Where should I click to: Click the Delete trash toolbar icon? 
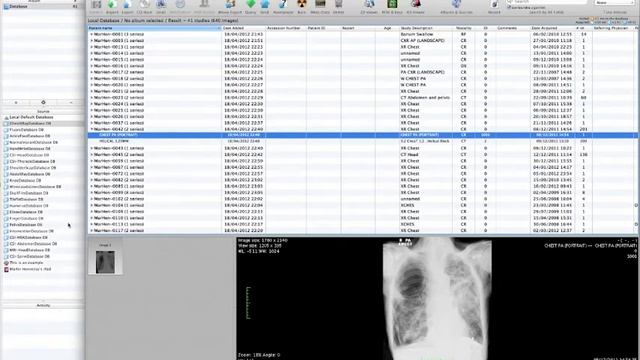coord(338,4)
